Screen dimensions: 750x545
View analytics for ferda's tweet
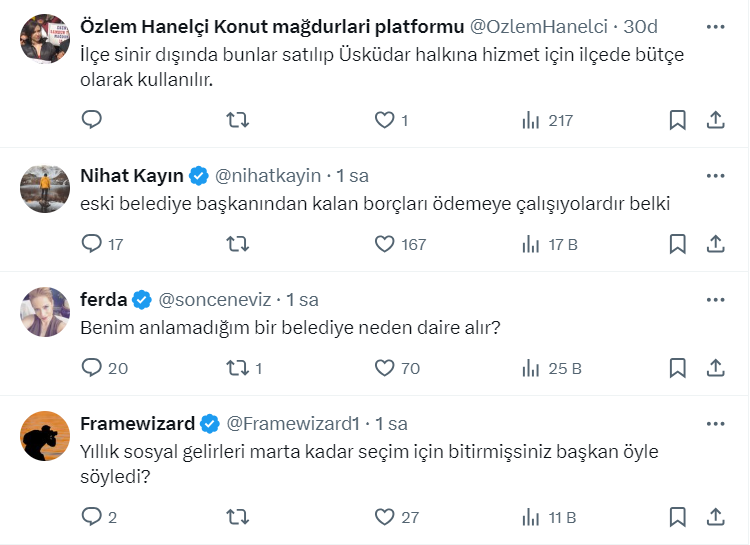(x=531, y=368)
